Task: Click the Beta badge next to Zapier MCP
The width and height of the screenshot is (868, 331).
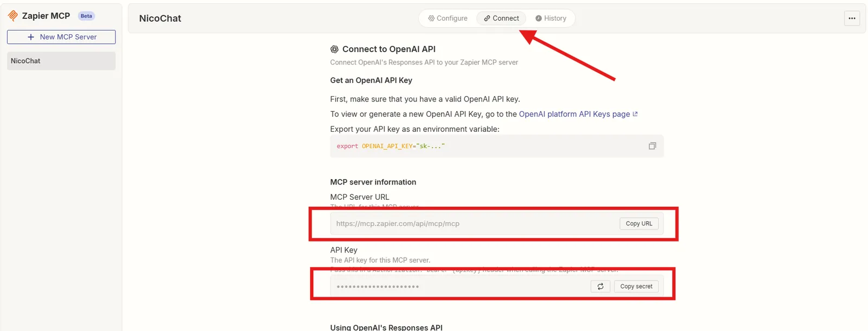Action: (x=86, y=16)
